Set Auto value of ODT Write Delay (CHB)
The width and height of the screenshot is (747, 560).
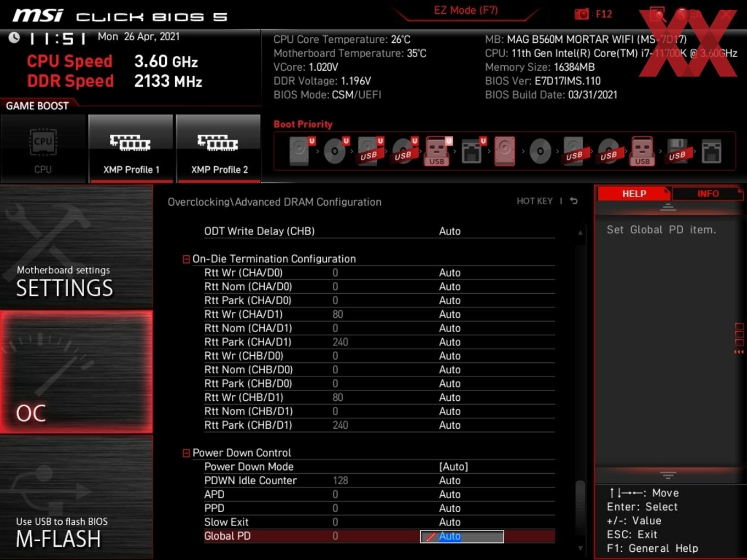click(x=450, y=231)
